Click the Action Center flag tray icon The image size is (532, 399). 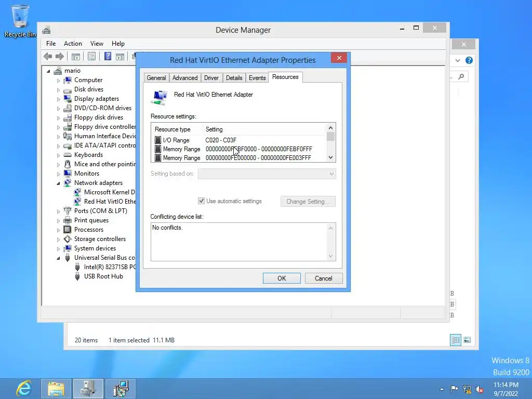click(454, 389)
